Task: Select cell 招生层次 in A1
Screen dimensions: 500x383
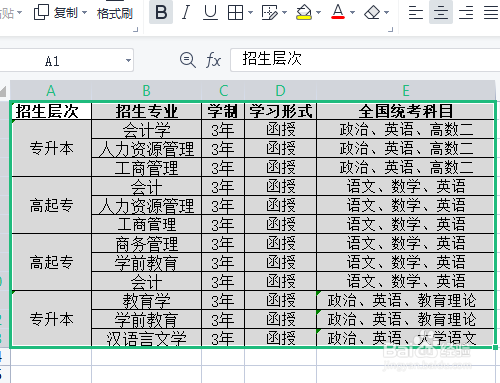Action: pos(51,111)
